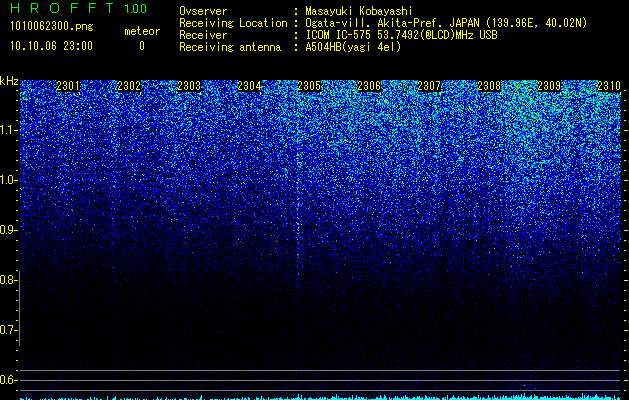Click the meteor count value 0

[142, 46]
